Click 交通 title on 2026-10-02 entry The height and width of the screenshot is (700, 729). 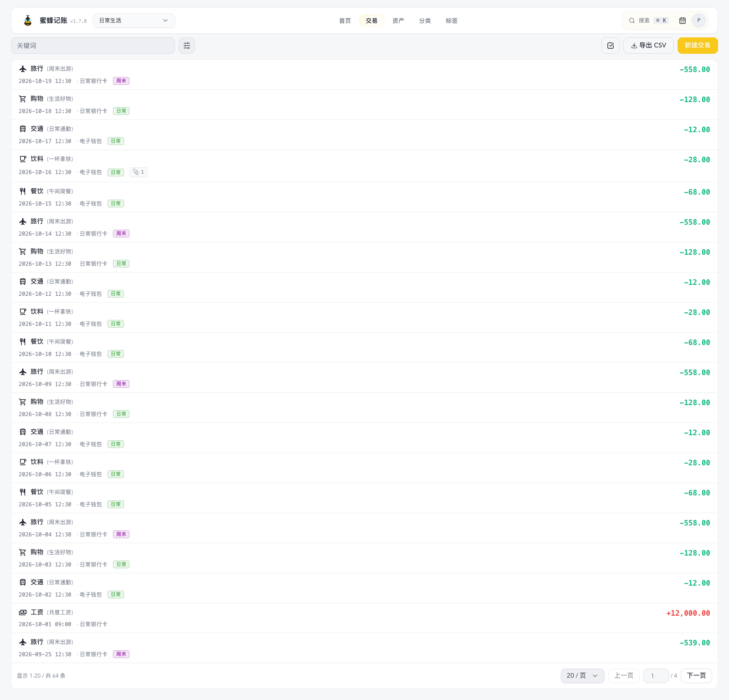[x=37, y=582]
